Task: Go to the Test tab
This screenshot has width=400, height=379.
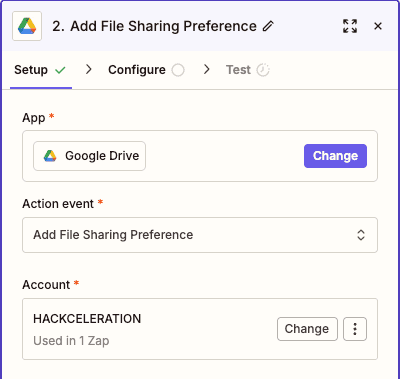Action: click(x=248, y=70)
